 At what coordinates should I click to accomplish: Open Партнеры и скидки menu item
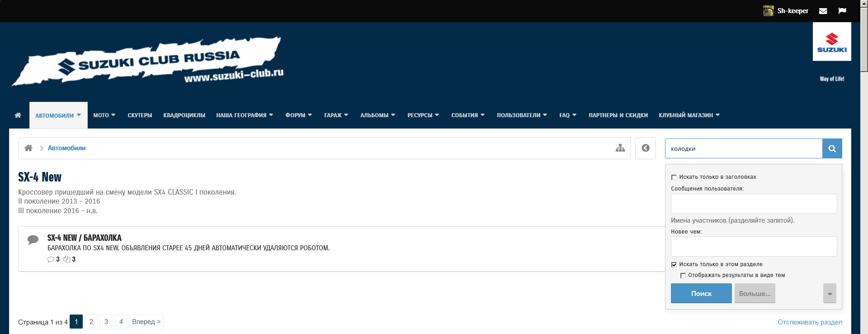tap(618, 115)
